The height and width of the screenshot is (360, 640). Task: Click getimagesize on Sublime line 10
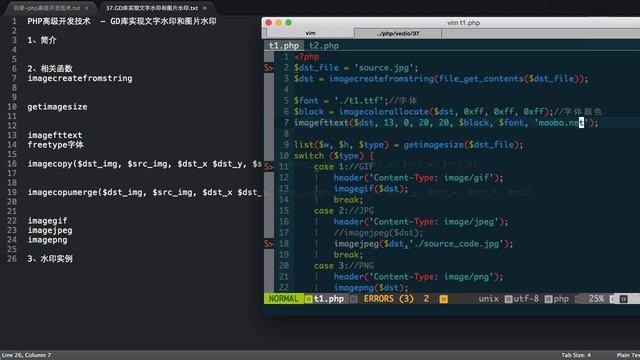(58, 107)
